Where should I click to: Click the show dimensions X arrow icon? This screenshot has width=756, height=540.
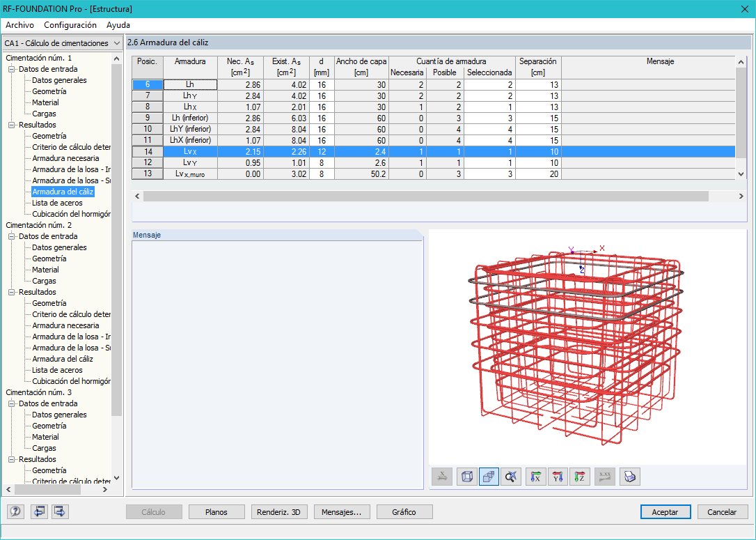(x=442, y=477)
